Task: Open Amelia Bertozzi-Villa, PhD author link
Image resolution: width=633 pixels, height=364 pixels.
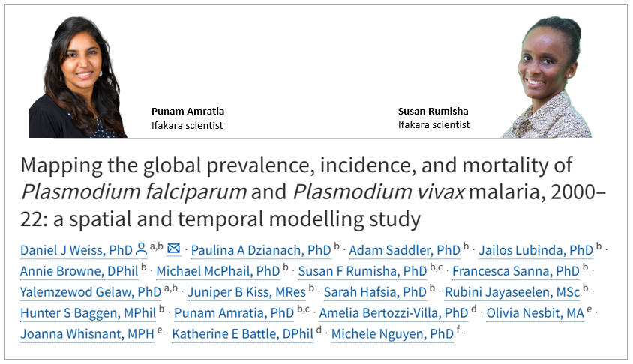Action: (394, 313)
